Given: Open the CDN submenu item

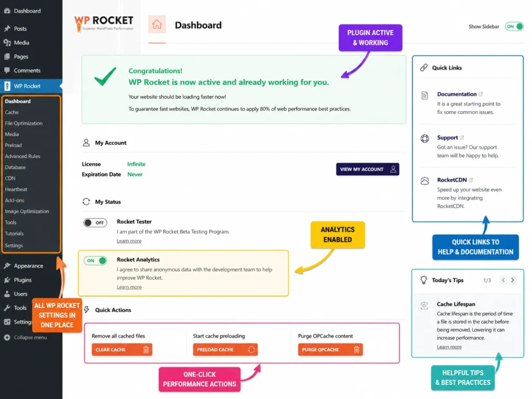Looking at the screenshot, I should pos(10,178).
